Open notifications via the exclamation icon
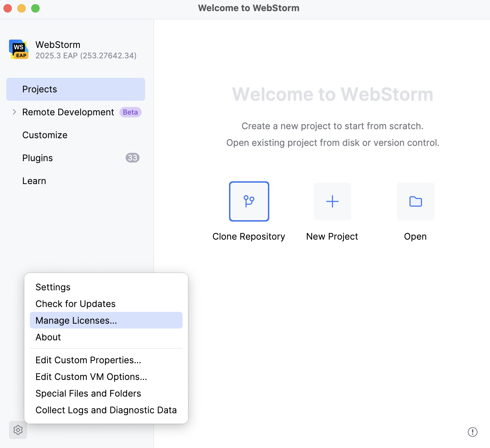Image resolution: width=490 pixels, height=448 pixels. coord(472,432)
